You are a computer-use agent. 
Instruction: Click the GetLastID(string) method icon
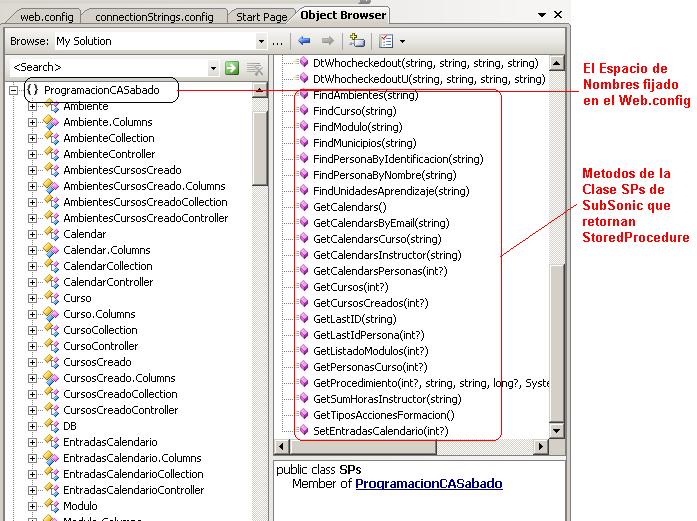tap(303, 318)
